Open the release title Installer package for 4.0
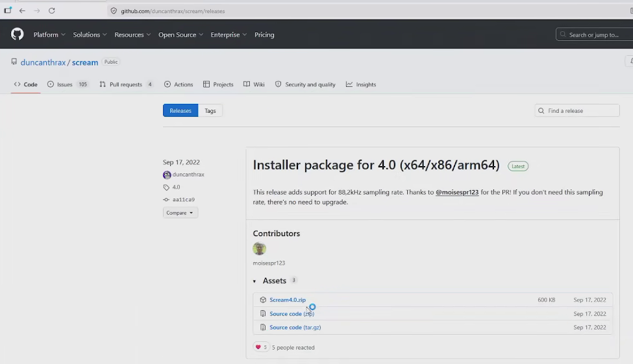 pyautogui.click(x=376, y=165)
